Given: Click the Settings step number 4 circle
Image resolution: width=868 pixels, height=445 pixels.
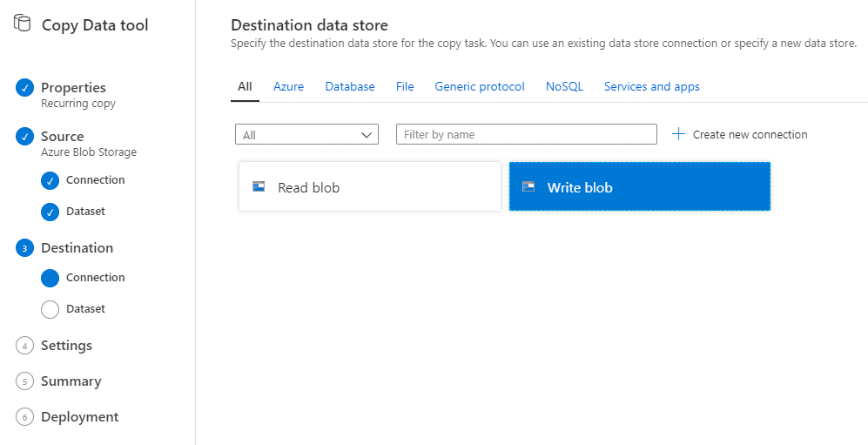Looking at the screenshot, I should [x=25, y=346].
